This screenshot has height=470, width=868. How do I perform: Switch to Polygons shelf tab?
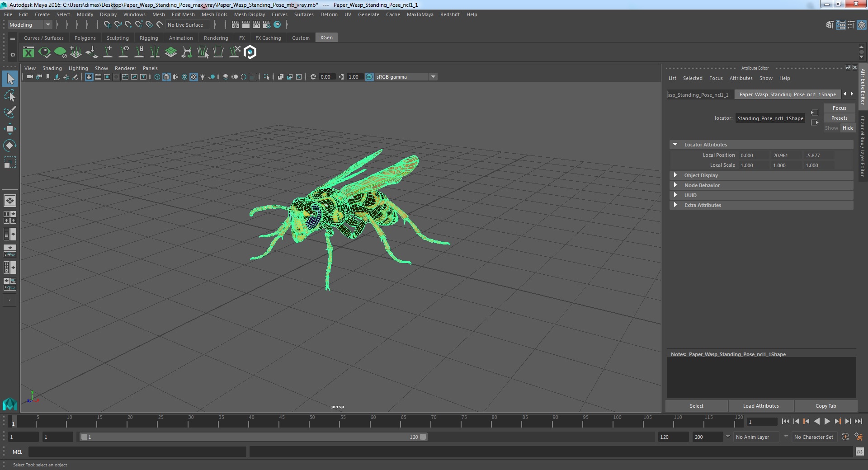85,38
